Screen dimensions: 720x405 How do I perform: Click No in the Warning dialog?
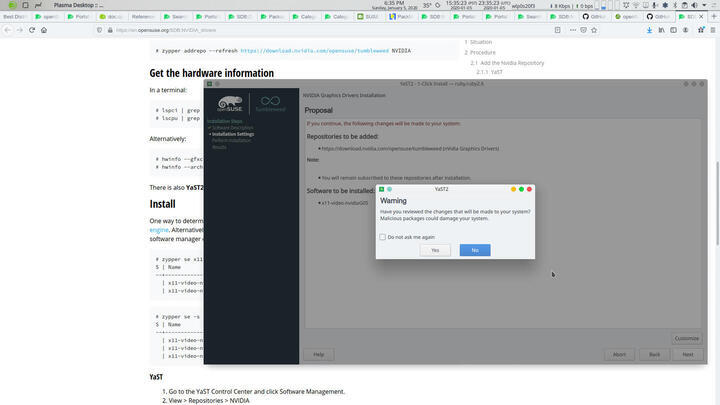tap(475, 250)
